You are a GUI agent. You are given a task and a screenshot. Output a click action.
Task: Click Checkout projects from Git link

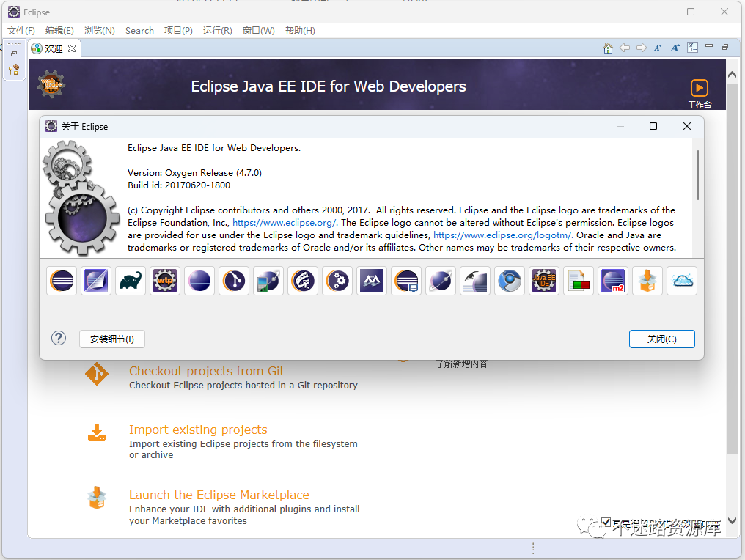pyautogui.click(x=206, y=371)
